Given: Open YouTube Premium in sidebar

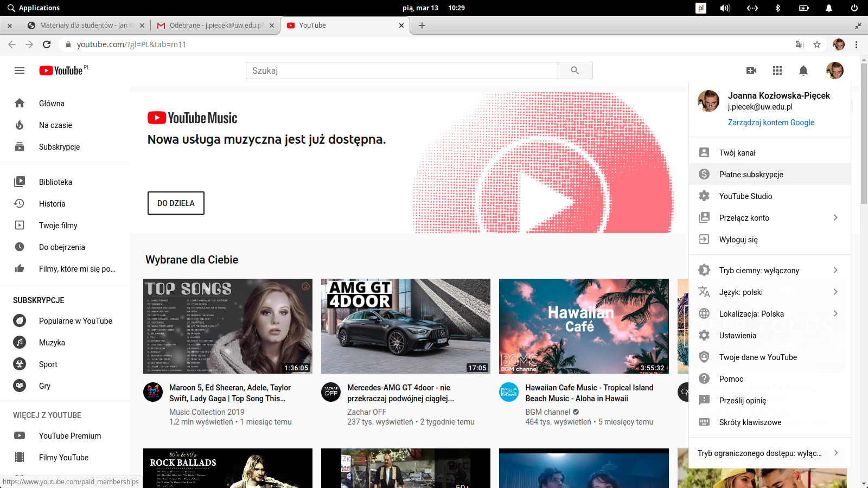Looking at the screenshot, I should pos(65,436).
